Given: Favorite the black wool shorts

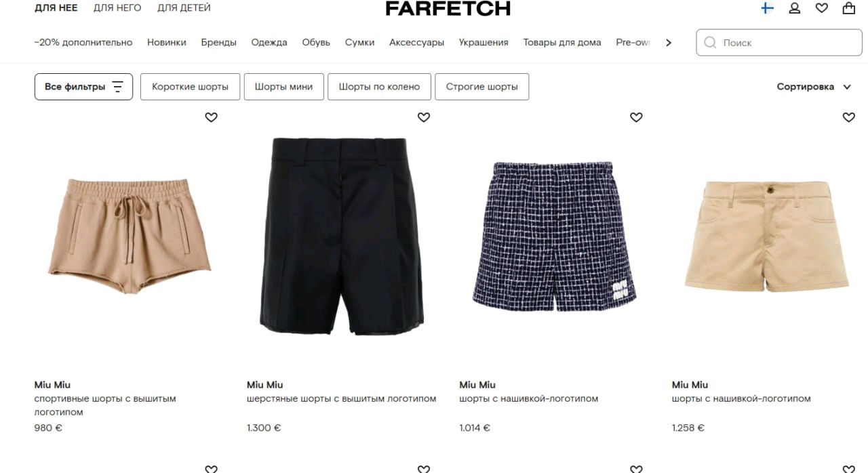Looking at the screenshot, I should click(424, 117).
